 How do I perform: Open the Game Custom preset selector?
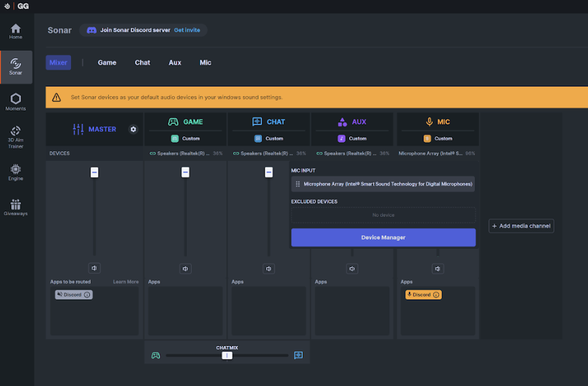point(185,139)
